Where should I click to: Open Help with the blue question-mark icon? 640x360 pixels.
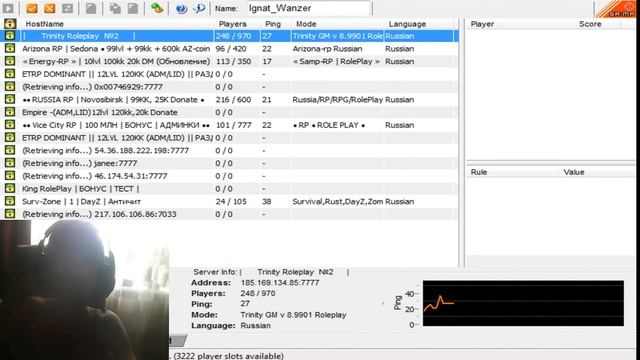point(181,8)
